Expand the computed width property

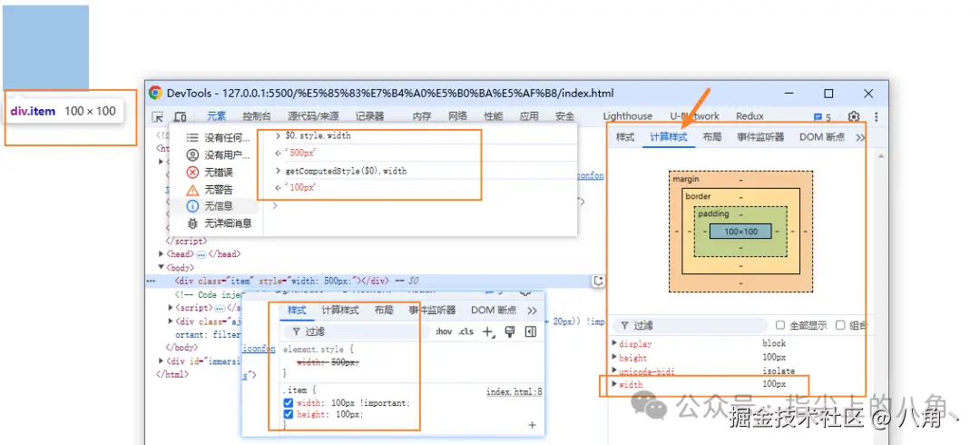pyautogui.click(x=614, y=384)
